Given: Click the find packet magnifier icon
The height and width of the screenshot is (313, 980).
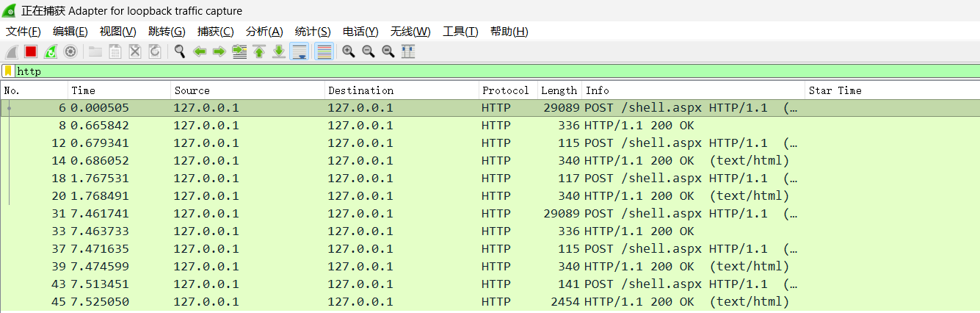Looking at the screenshot, I should point(179,51).
